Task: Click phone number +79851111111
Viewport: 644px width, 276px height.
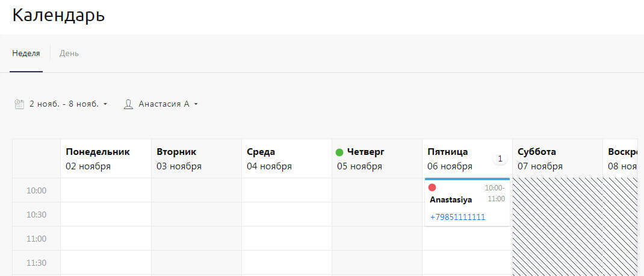Action: [457, 217]
